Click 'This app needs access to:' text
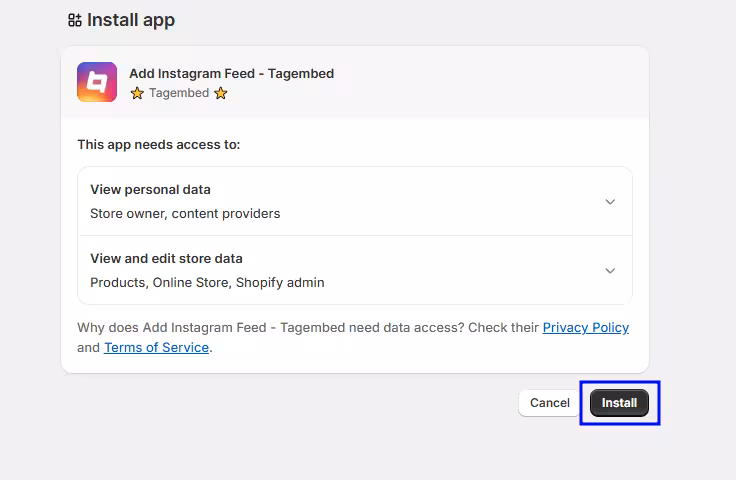736x480 pixels. coord(159,145)
